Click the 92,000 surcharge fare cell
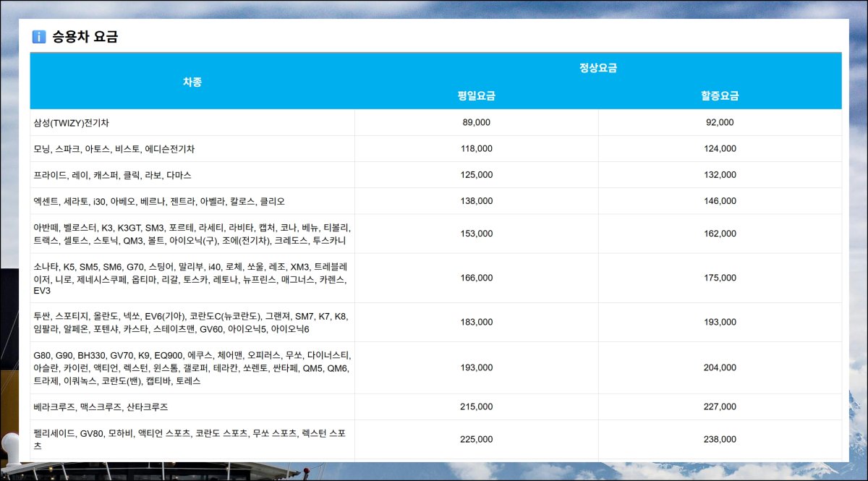 coord(720,122)
